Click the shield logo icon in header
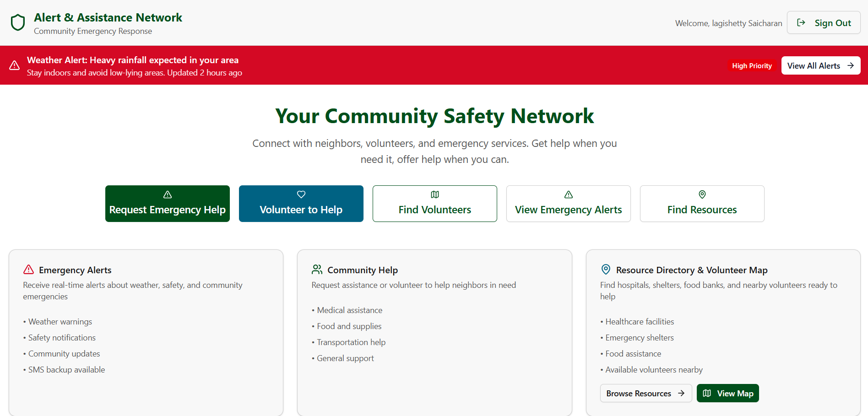 coord(18,22)
